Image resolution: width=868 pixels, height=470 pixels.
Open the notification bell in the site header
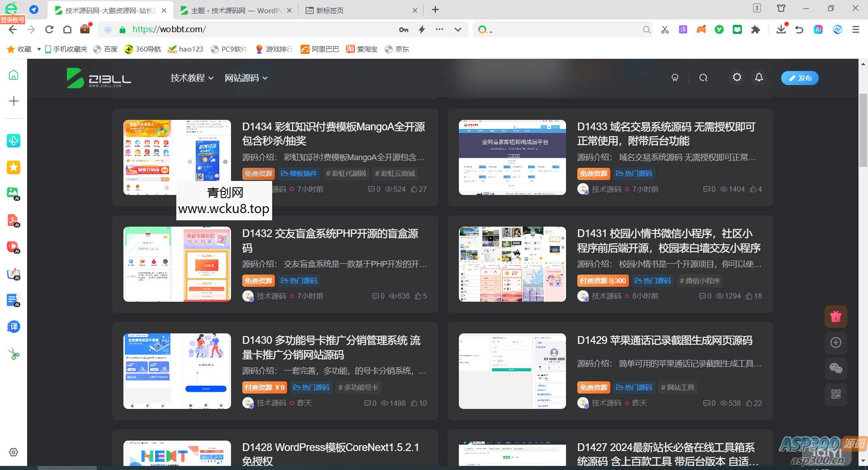click(x=759, y=77)
